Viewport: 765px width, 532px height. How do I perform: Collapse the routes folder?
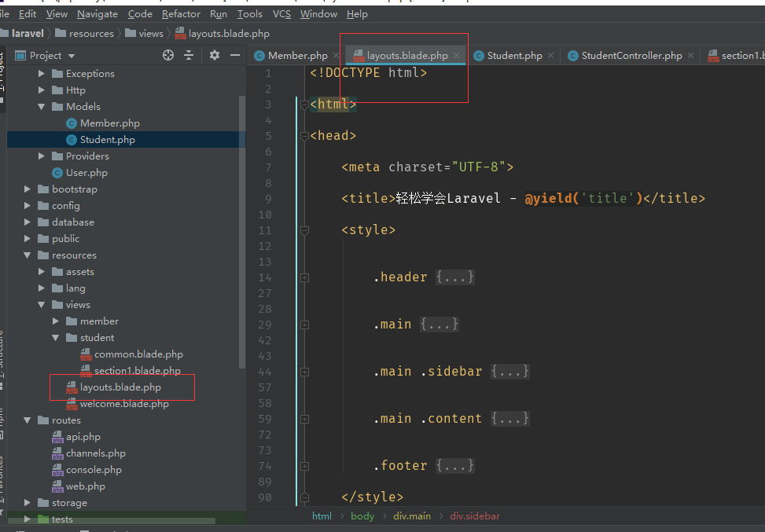[28, 420]
